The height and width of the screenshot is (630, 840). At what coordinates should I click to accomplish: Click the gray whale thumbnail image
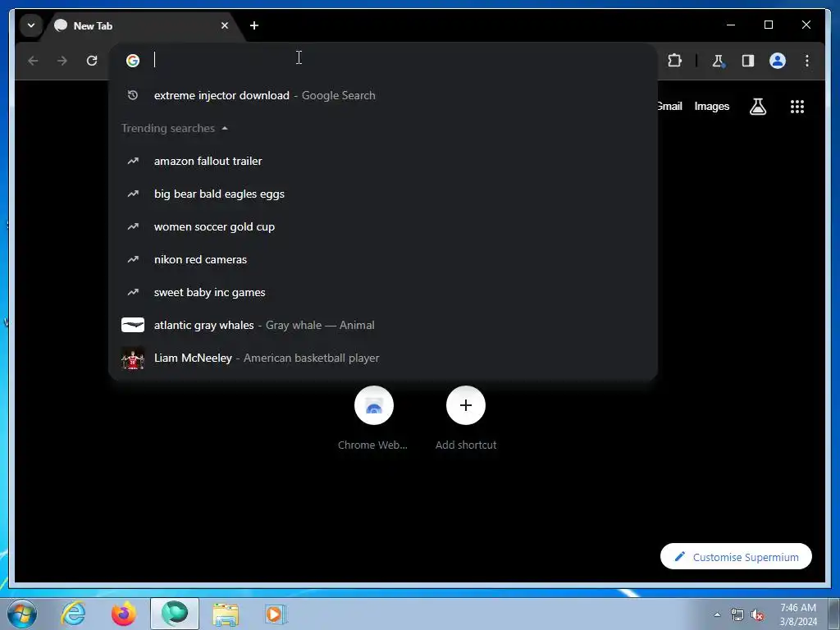coord(133,325)
